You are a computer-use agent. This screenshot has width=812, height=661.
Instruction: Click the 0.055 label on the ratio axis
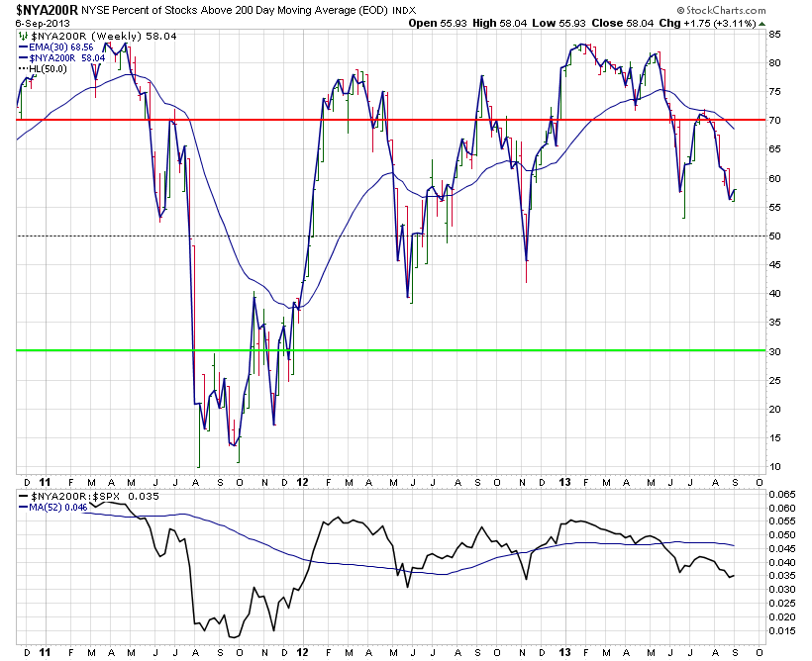(x=781, y=521)
